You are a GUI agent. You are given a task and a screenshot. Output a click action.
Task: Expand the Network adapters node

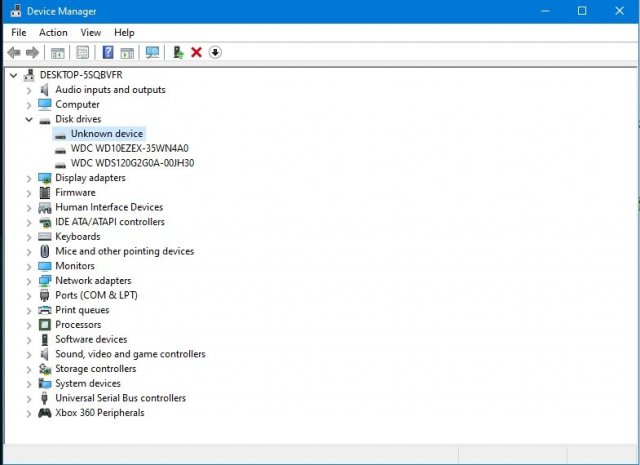click(29, 281)
